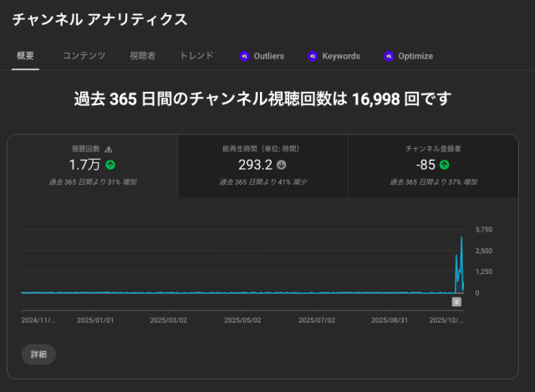
Task: Select the 総再生時間 metric card
Action: click(262, 165)
